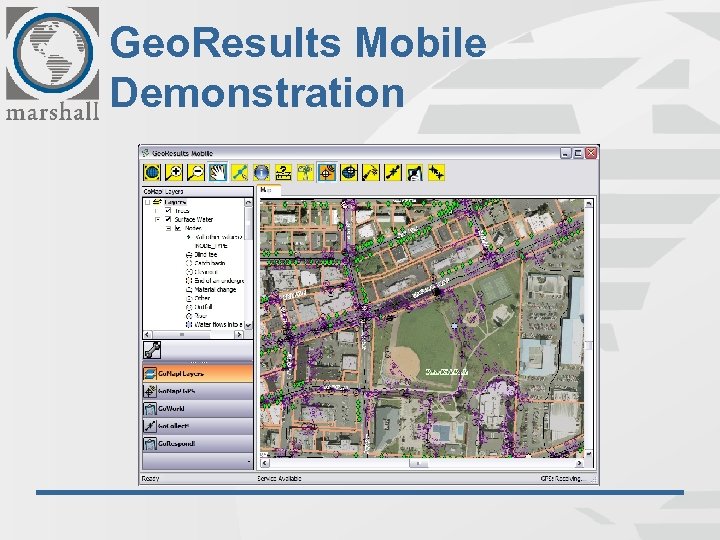Click the GoMap! Layers panel header

pos(198,191)
